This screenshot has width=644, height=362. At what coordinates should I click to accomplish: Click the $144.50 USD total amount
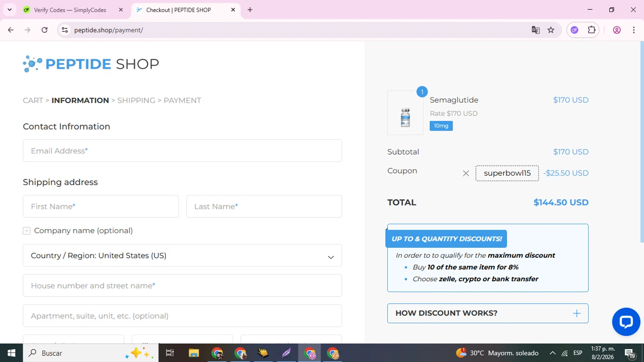point(561,203)
